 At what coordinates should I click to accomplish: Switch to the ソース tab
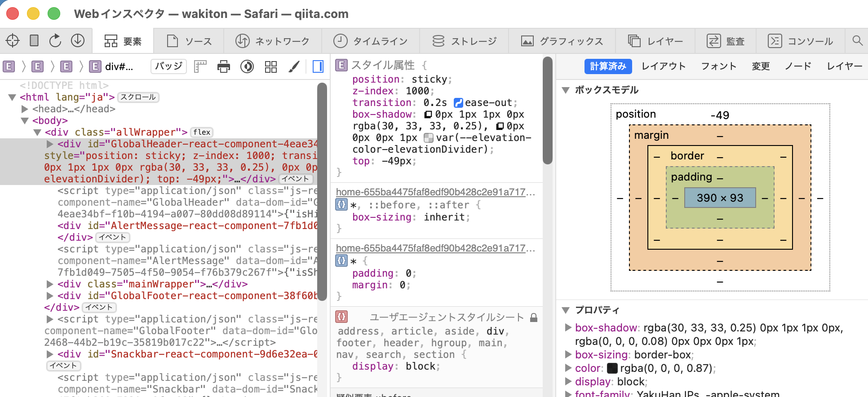[189, 41]
